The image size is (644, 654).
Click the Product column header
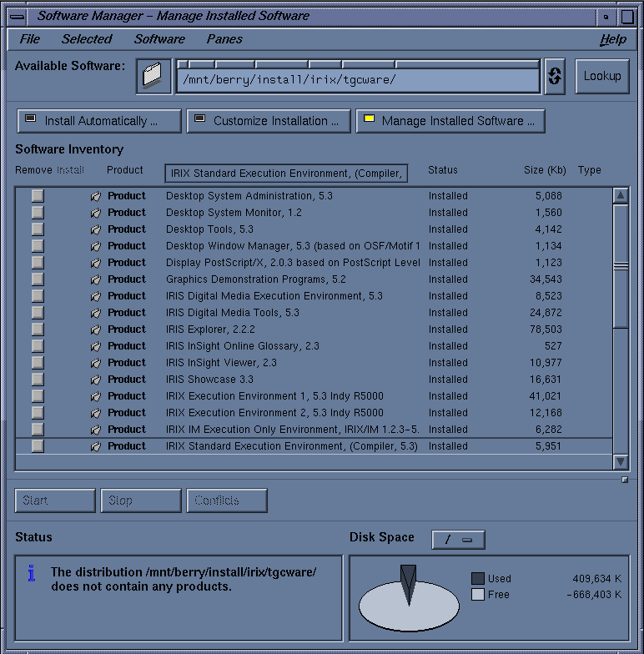point(125,170)
